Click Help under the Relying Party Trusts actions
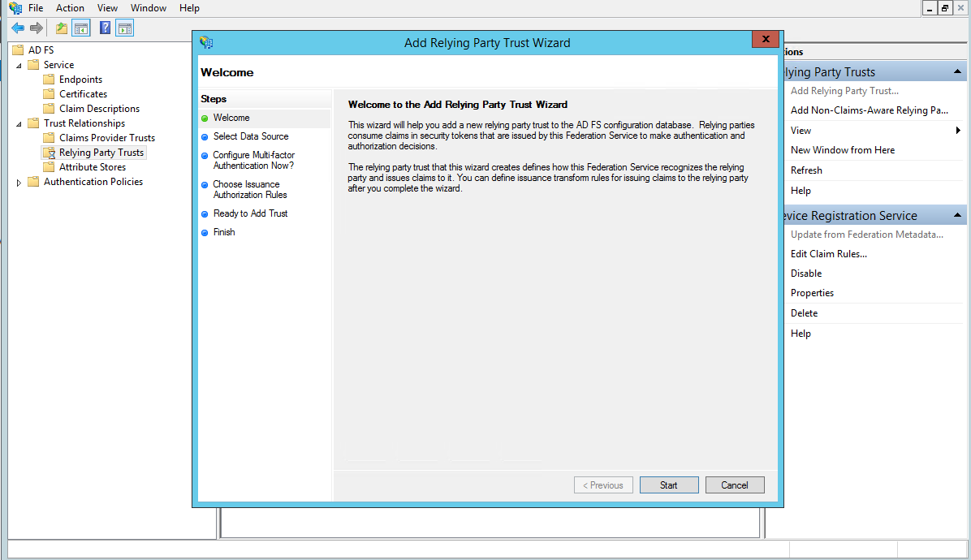The height and width of the screenshot is (560, 971). click(x=801, y=191)
